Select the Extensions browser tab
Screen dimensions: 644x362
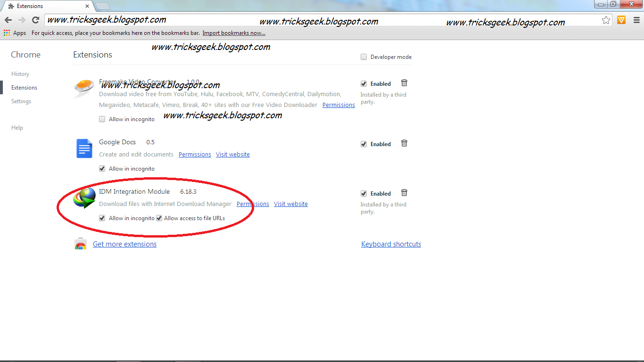click(49, 6)
